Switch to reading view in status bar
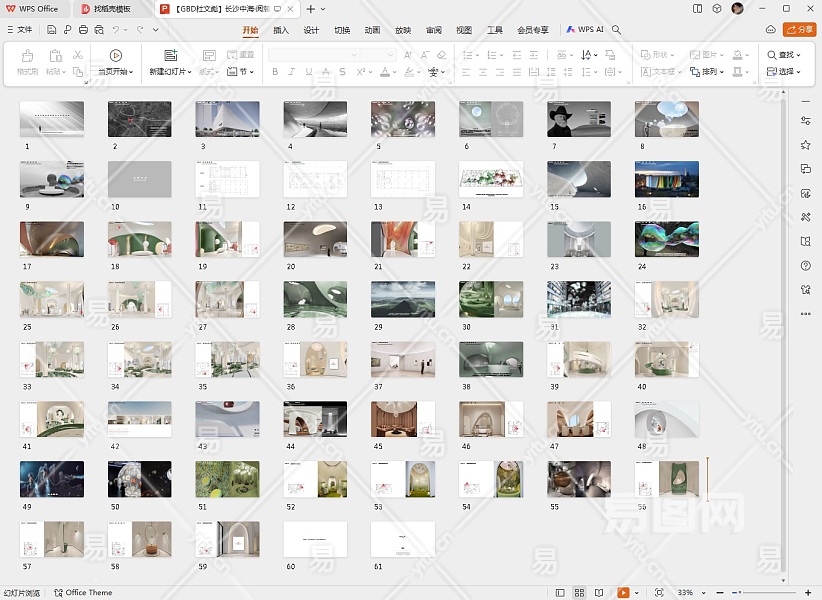Image resolution: width=822 pixels, height=600 pixels. (601, 593)
